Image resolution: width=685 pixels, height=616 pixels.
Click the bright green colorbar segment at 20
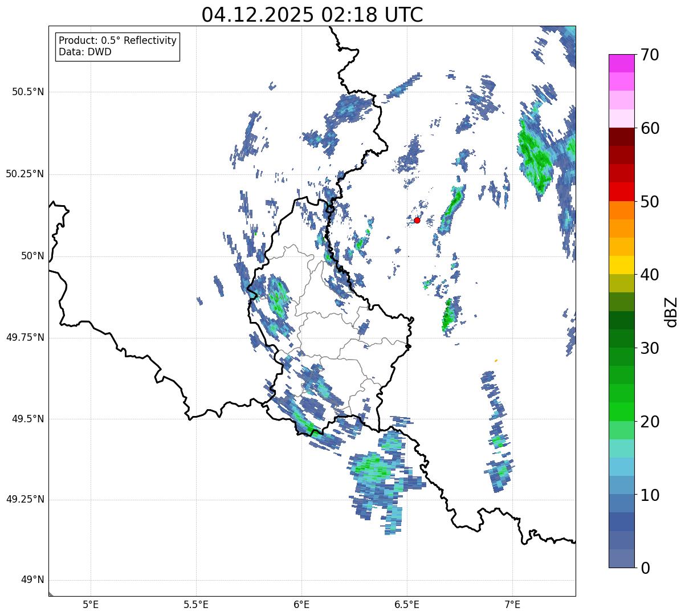[x=622, y=412]
